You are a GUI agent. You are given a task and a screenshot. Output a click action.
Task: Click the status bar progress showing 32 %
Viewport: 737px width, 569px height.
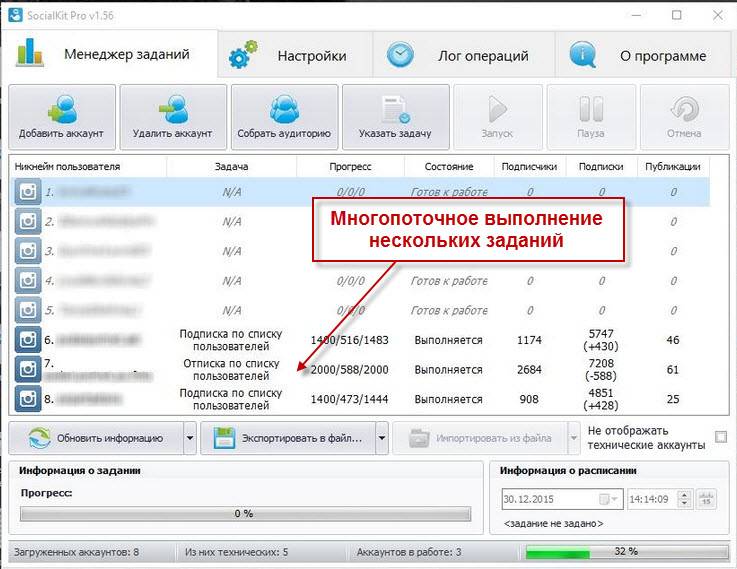point(627,552)
